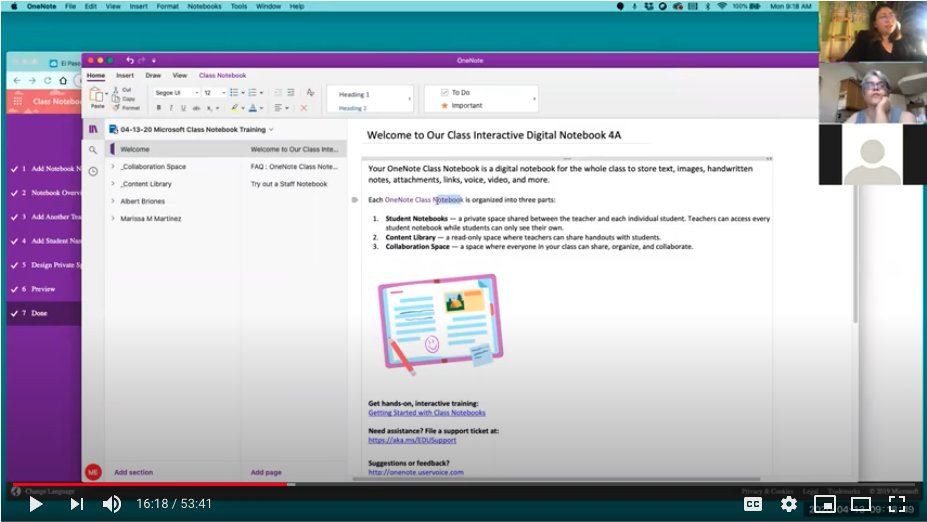Select the Heading 1 style

coord(354,95)
